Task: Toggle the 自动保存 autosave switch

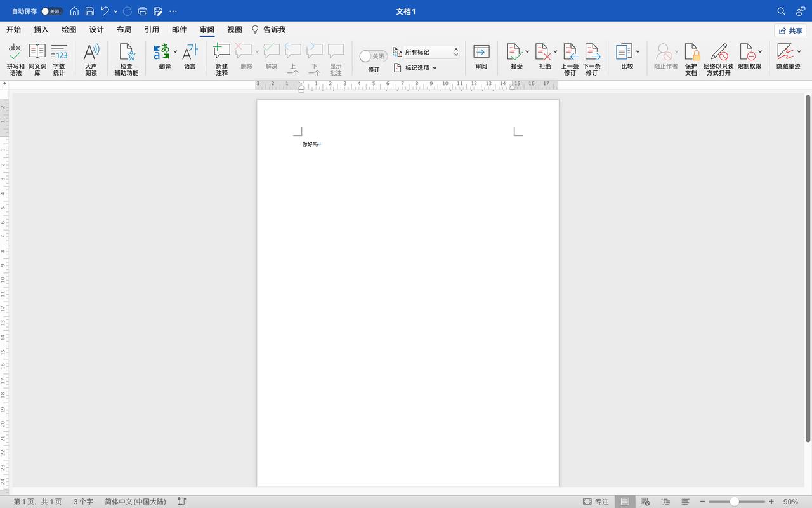Action: (52, 11)
